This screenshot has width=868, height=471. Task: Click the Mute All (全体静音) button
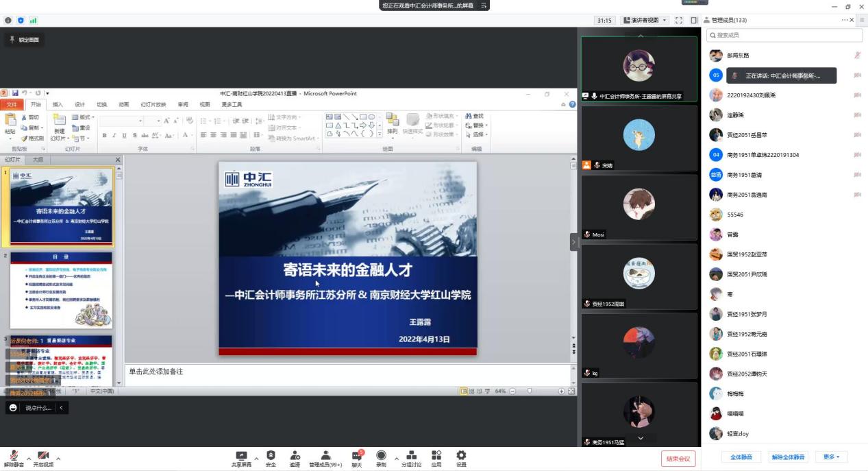coord(741,457)
